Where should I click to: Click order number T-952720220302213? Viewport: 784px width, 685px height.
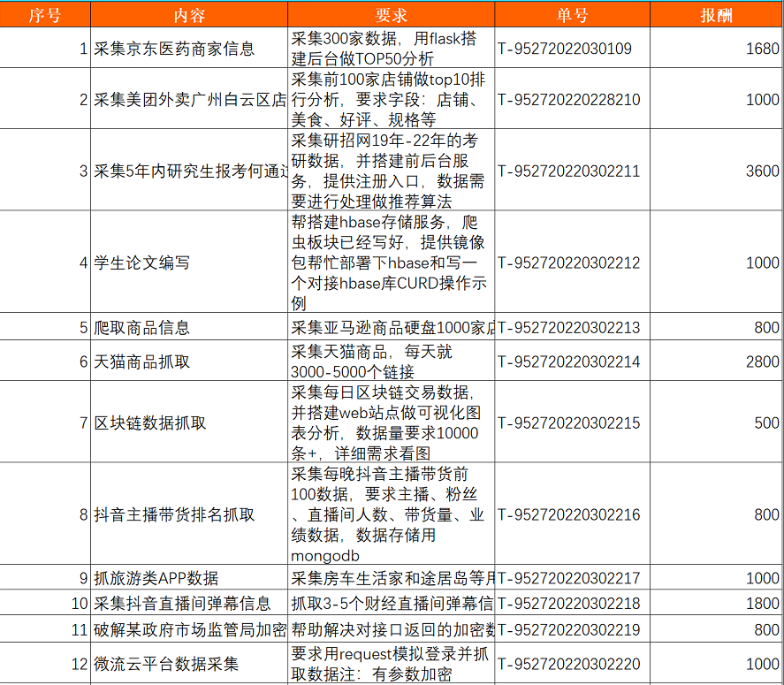pos(573,326)
